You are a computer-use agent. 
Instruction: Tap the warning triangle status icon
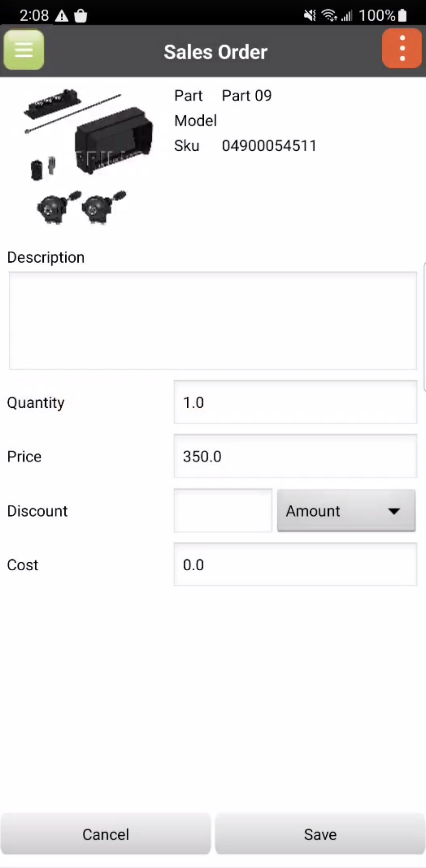pos(62,16)
